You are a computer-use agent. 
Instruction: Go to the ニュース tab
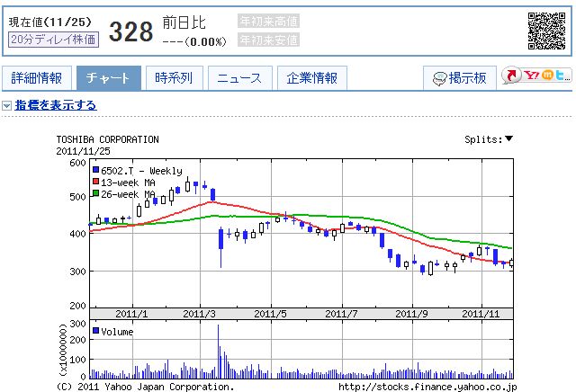pos(240,78)
